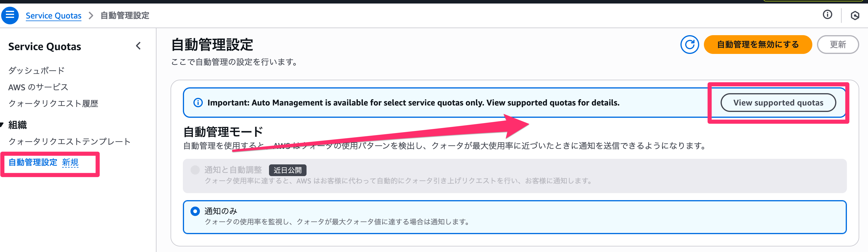Select the 通知と自動調整 radio button
Image resolution: width=868 pixels, height=252 pixels.
(195, 170)
